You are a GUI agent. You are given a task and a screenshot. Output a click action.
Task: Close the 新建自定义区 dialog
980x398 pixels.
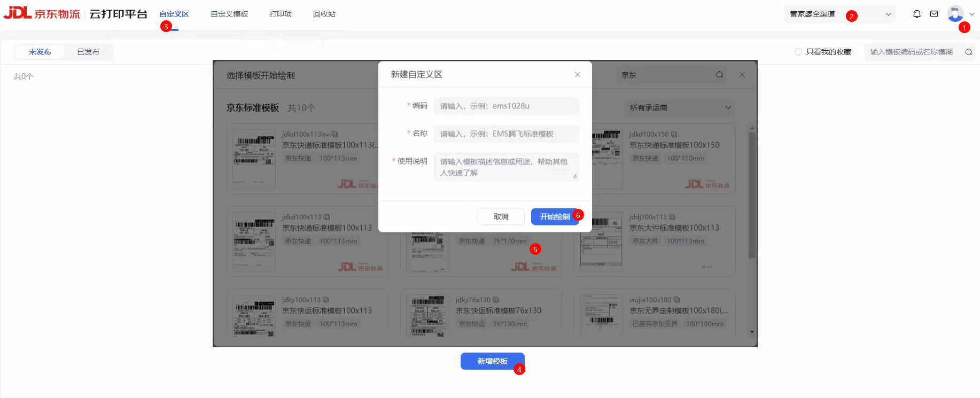click(x=578, y=75)
